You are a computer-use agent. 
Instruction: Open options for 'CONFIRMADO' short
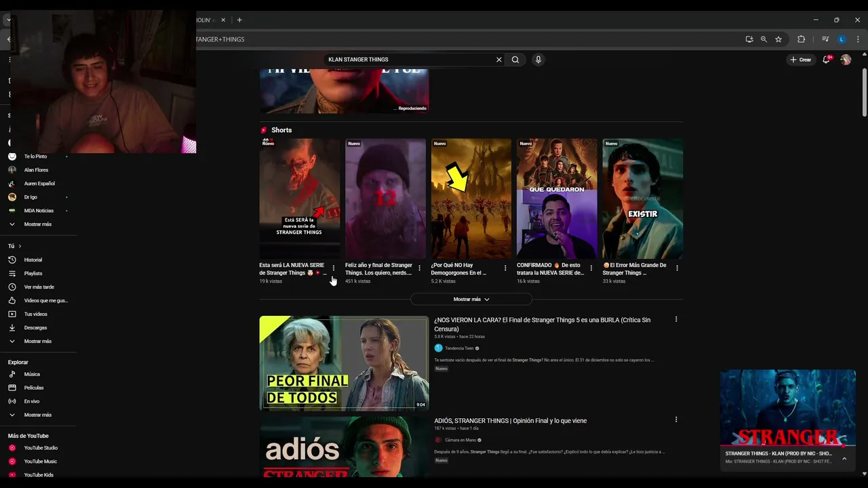point(591,268)
